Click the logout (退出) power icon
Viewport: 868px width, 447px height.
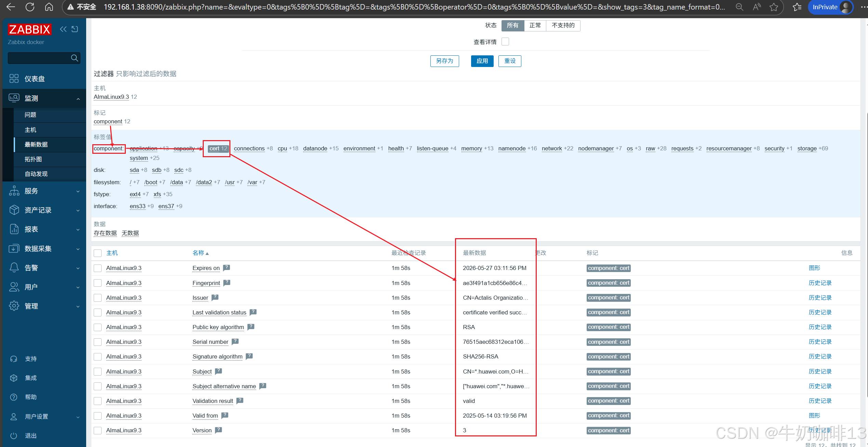tap(14, 435)
